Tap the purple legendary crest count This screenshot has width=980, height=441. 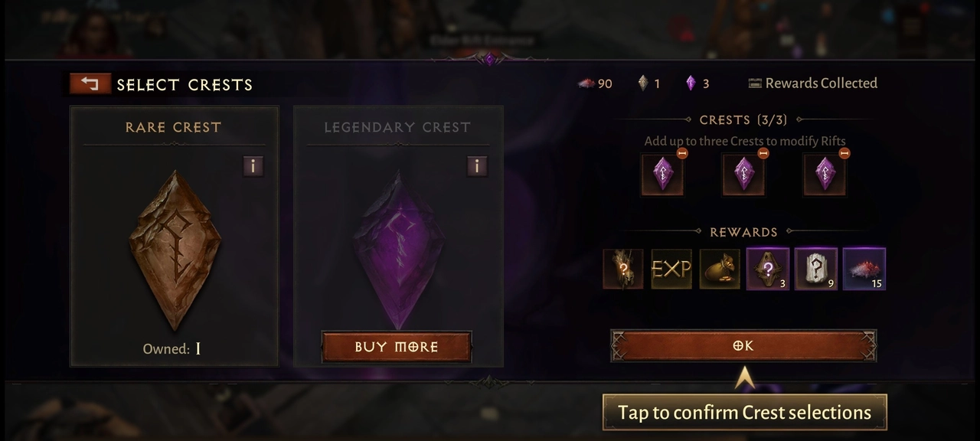(x=697, y=83)
